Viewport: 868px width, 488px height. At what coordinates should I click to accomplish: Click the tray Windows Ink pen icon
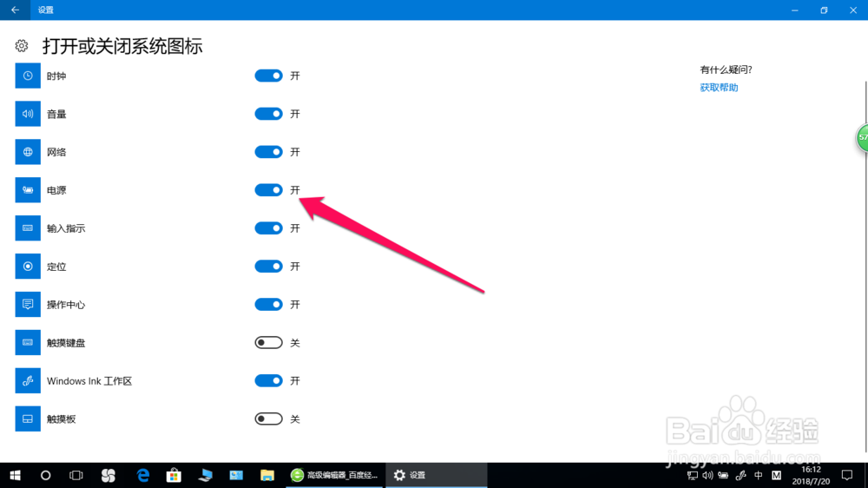(x=740, y=475)
